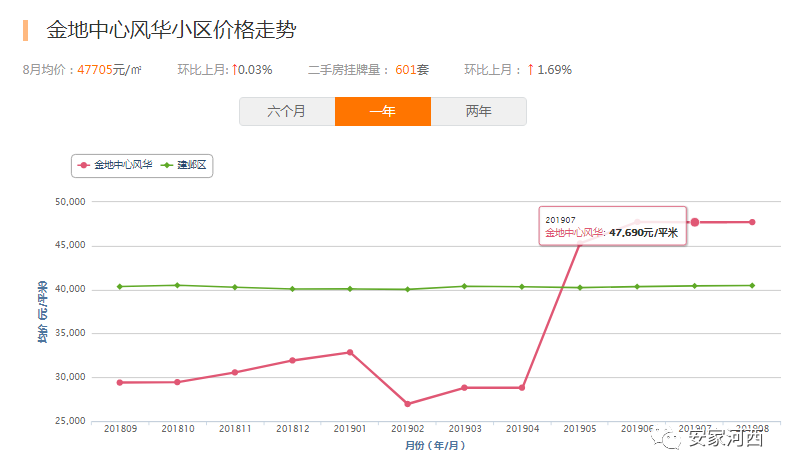Click the 201901 x-axis label

(x=350, y=429)
